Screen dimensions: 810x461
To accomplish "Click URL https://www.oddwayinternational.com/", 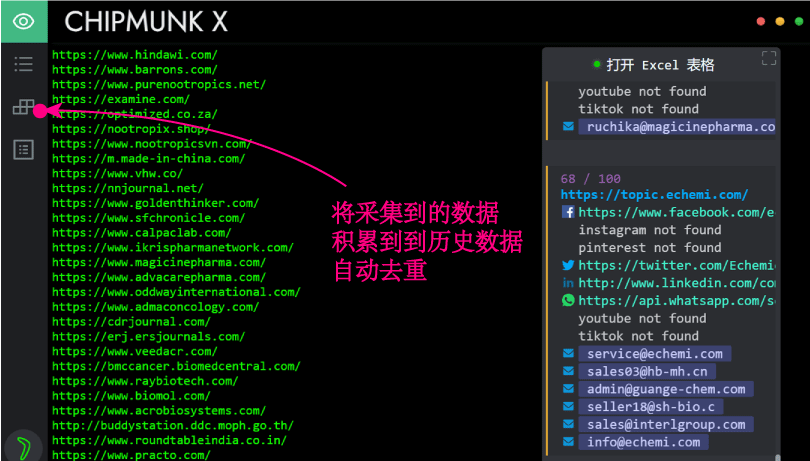I will click(176, 292).
